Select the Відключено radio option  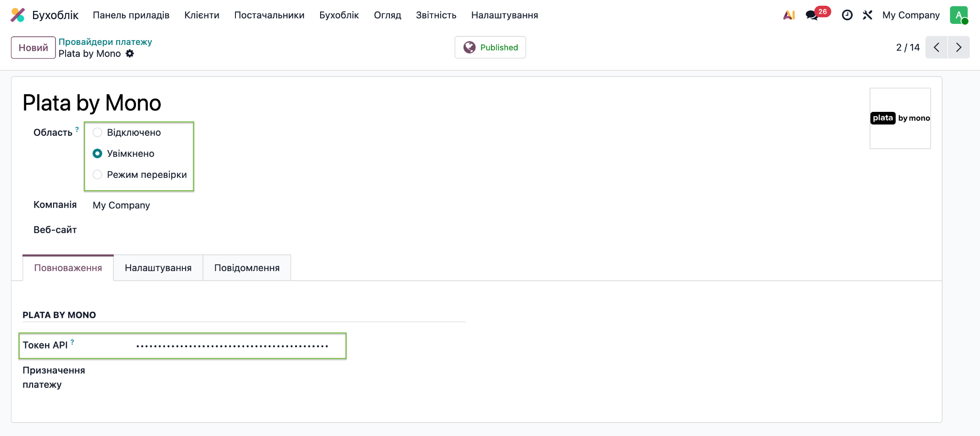point(97,132)
